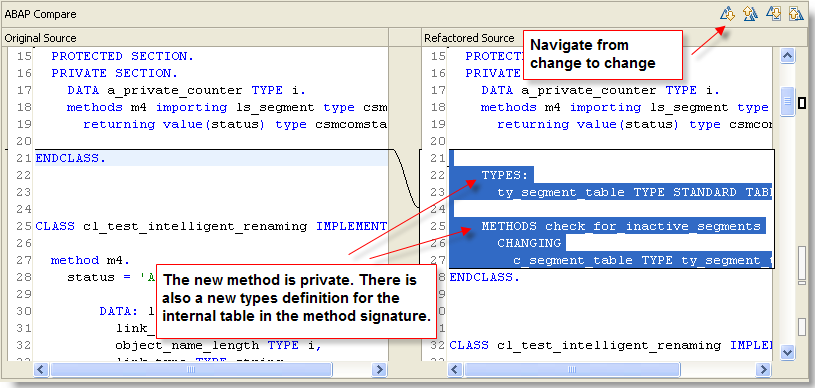Click left arrow of Original Source horizontal scrollbar
The width and height of the screenshot is (815, 388).
(42, 370)
